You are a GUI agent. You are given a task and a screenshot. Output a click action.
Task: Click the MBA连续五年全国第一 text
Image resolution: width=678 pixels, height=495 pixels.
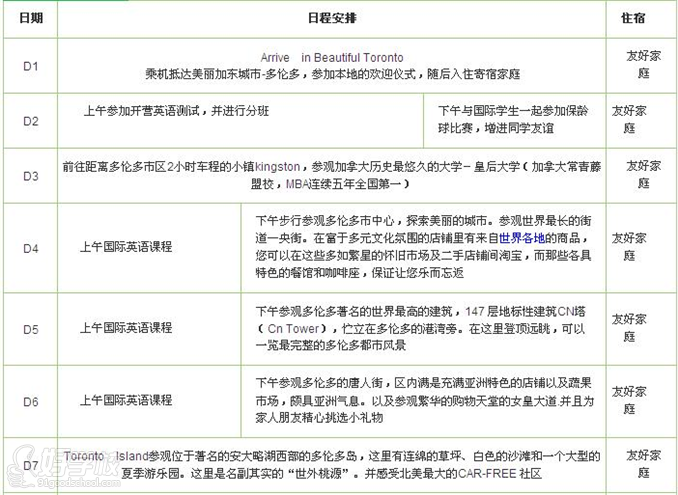click(343, 184)
